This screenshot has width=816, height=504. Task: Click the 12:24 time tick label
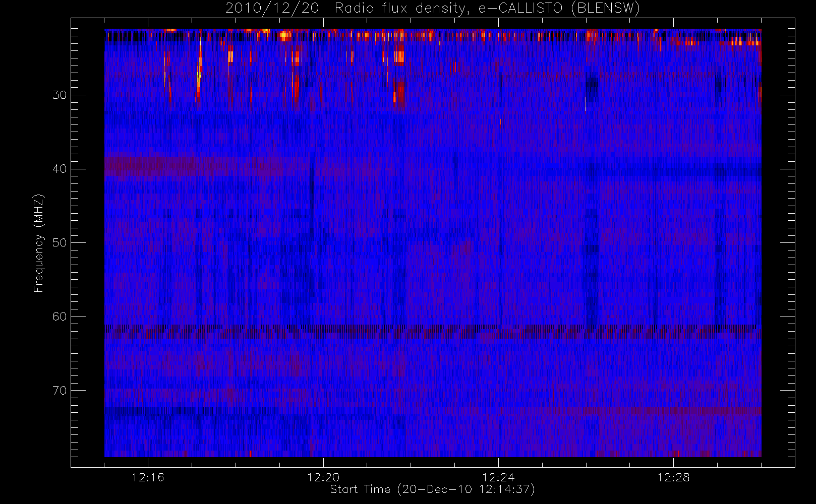coord(498,477)
